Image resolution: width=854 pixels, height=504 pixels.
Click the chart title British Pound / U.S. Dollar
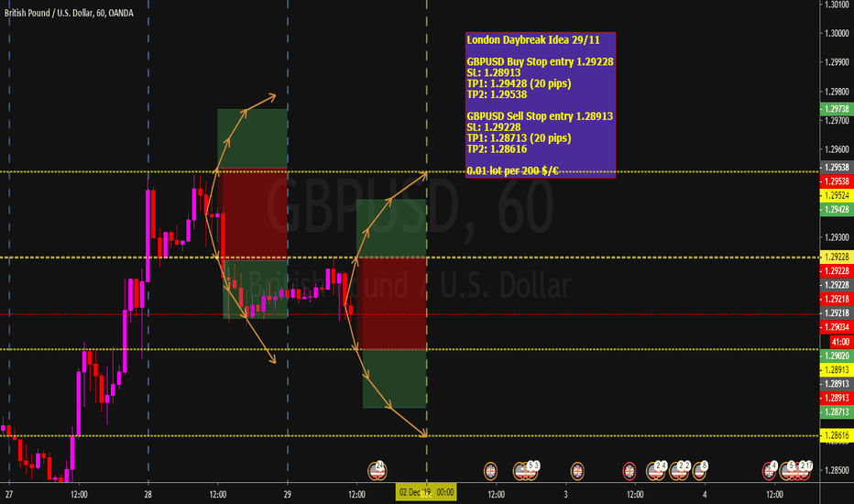coord(53,10)
